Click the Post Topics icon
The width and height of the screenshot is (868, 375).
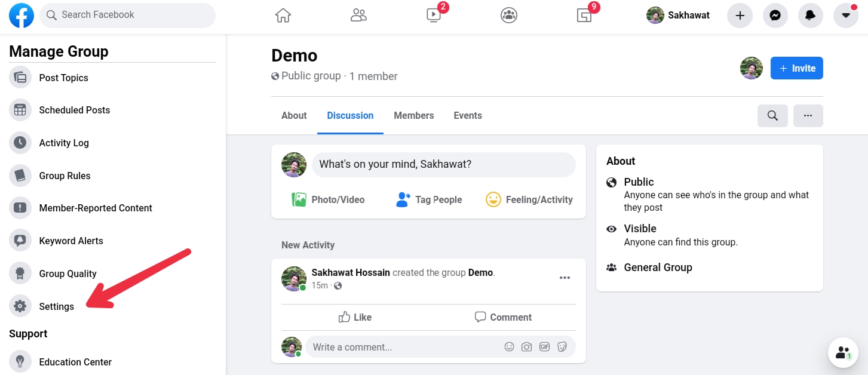pos(20,78)
